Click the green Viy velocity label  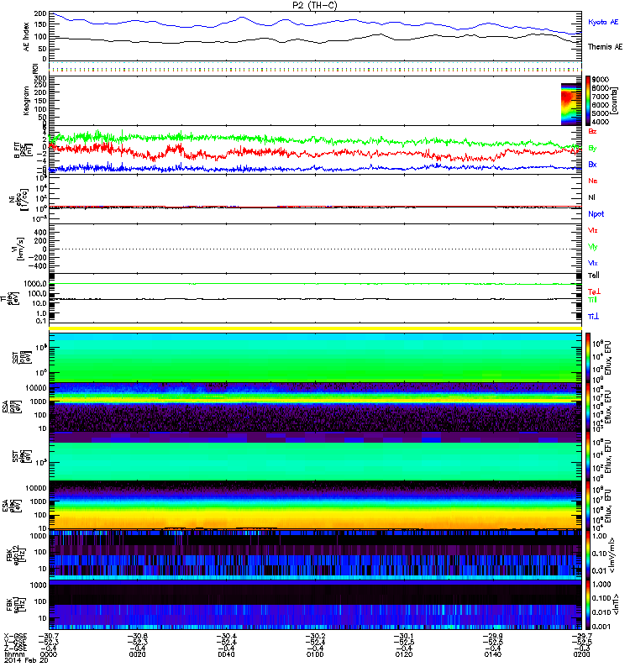[593, 247]
